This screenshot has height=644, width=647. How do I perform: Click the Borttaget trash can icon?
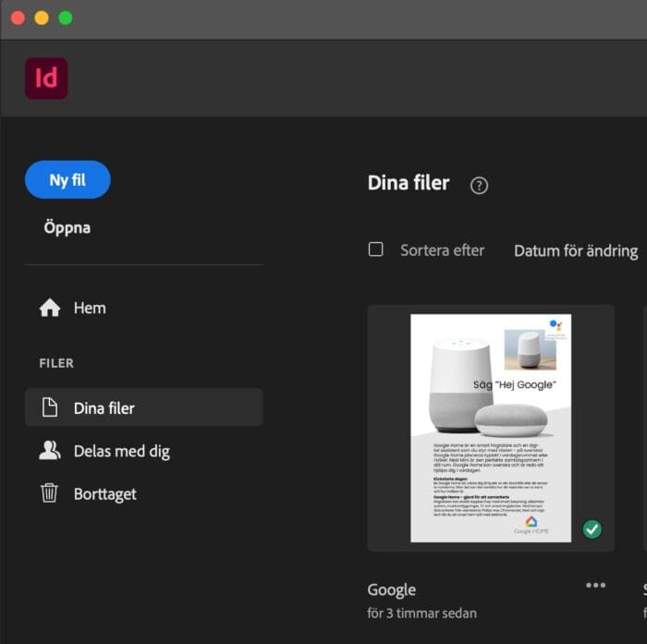click(x=49, y=493)
